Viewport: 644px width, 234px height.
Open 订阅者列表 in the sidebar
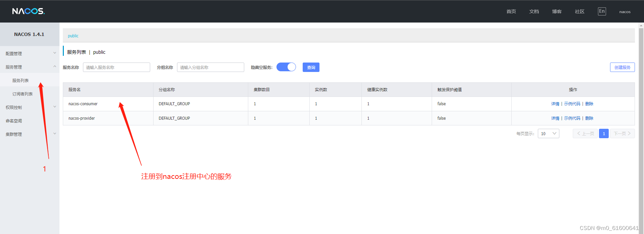pos(23,94)
